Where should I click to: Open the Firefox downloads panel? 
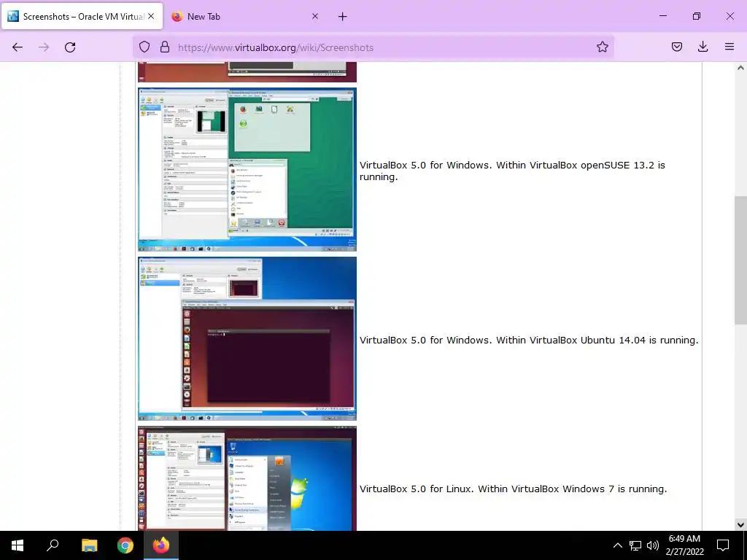[703, 47]
